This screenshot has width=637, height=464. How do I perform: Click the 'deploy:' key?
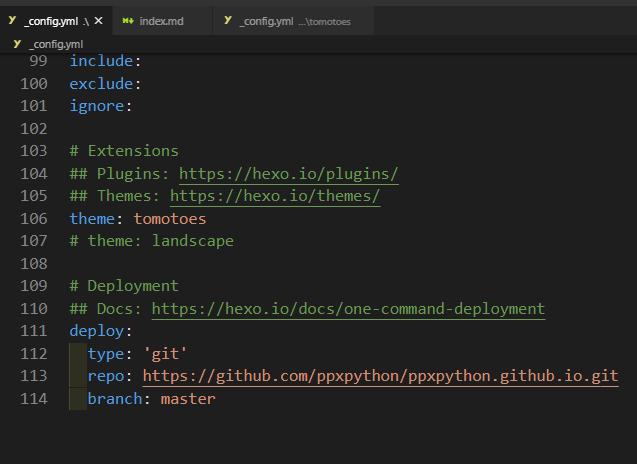tap(101, 331)
